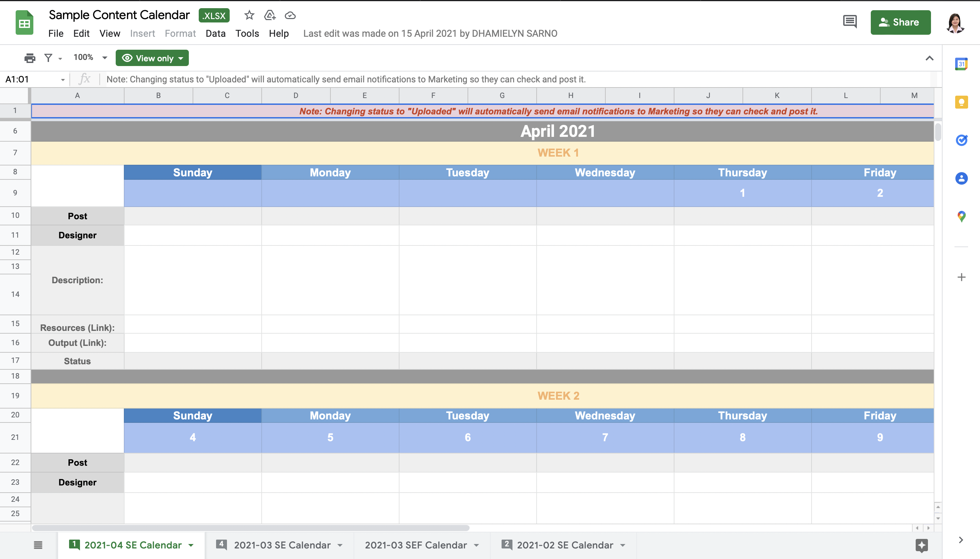Open the filter views funnel icon
The height and width of the screenshot is (559, 980).
(48, 58)
